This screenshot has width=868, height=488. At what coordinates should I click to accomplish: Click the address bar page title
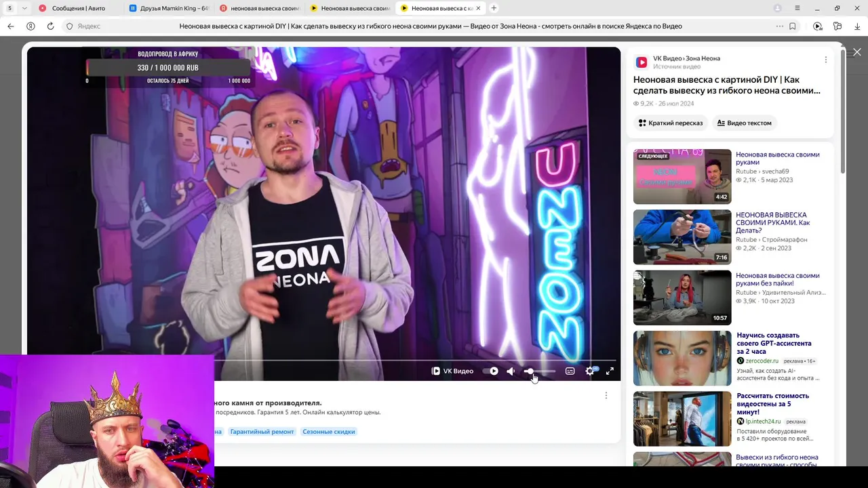click(x=431, y=26)
